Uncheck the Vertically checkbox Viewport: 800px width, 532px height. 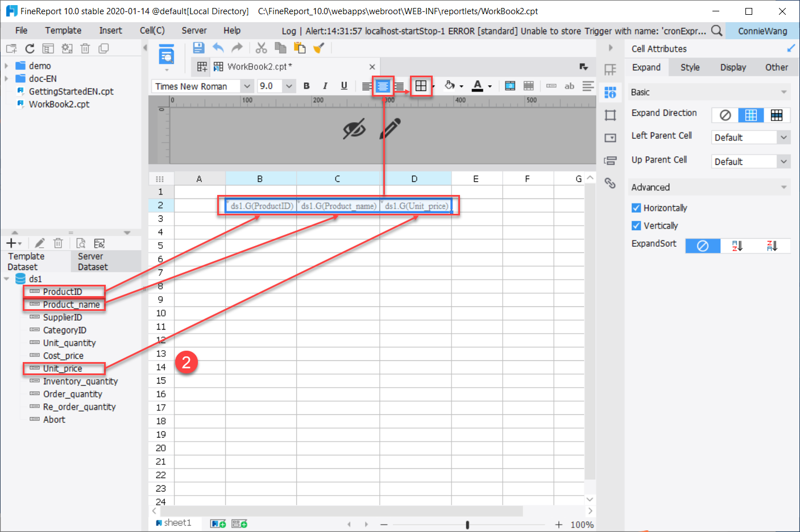click(x=637, y=226)
